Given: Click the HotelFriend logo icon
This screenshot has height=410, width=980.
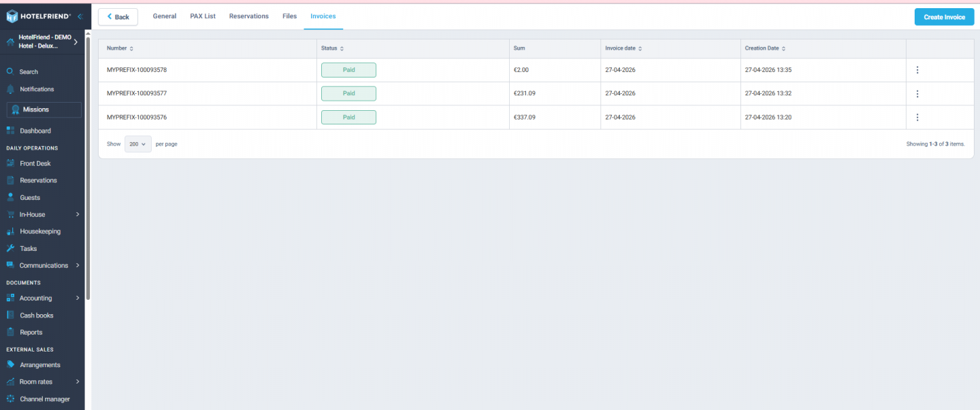Looking at the screenshot, I should click(10, 15).
